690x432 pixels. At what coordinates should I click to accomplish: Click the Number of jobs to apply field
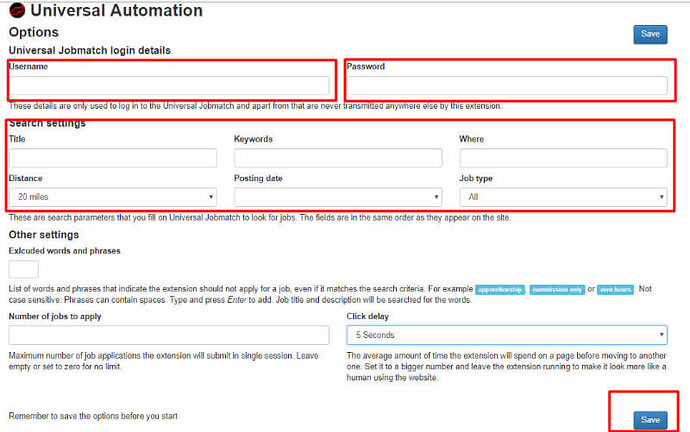point(168,335)
